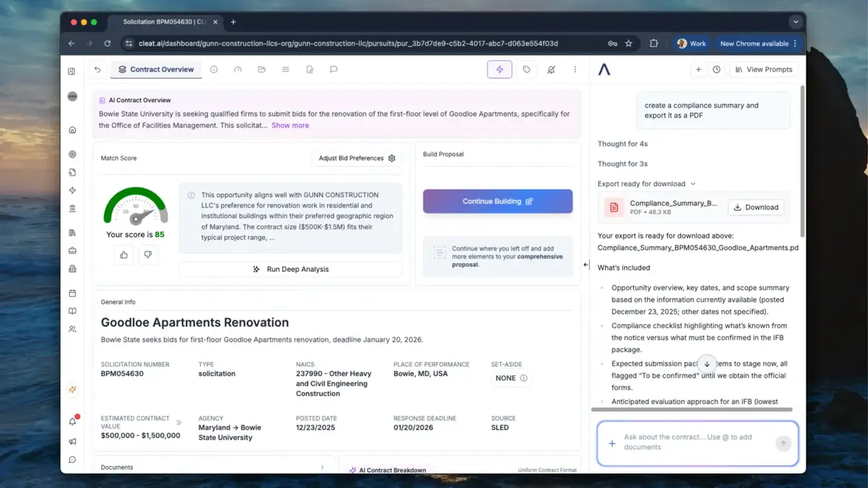Expand the 'Thought for 3s' entry
The height and width of the screenshot is (488, 868).
623,164
